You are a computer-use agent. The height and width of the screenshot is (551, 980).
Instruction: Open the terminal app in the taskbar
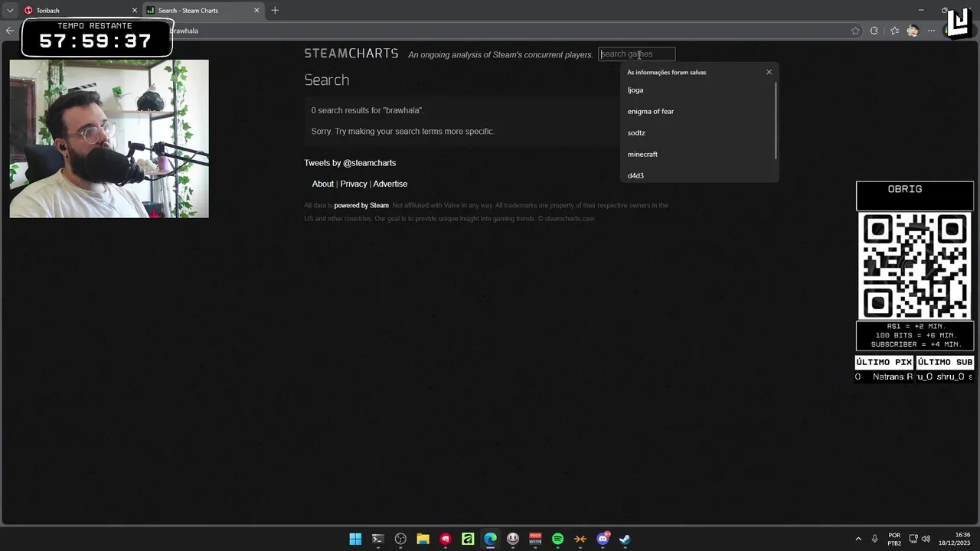pos(377,539)
